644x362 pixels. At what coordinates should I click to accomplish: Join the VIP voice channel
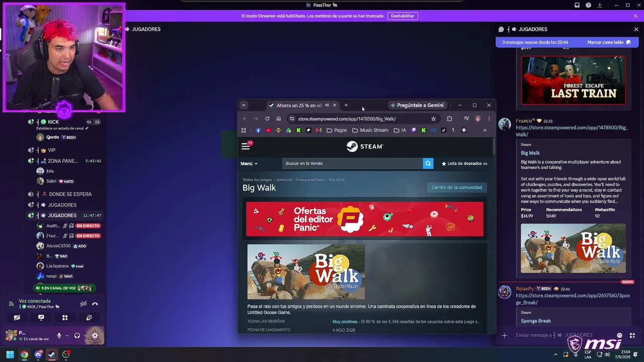pyautogui.click(x=65, y=150)
